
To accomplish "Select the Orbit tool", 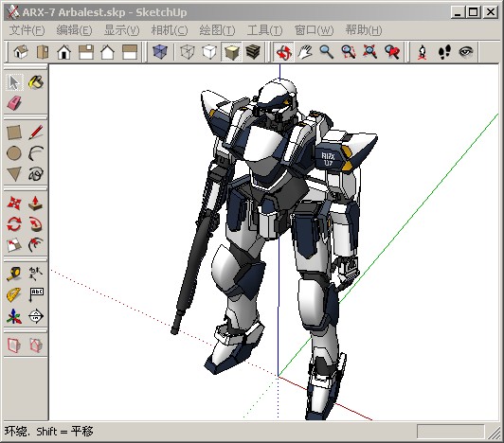I will [284, 52].
